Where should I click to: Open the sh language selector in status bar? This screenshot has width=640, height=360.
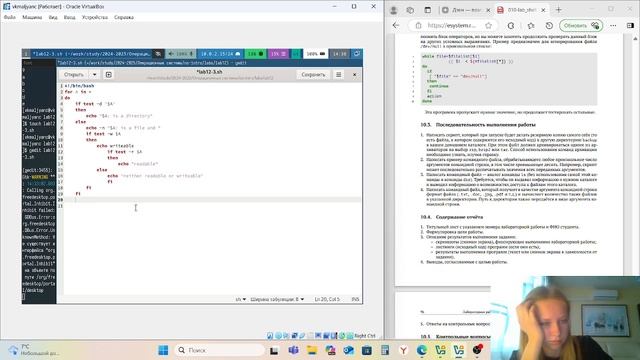240,299
